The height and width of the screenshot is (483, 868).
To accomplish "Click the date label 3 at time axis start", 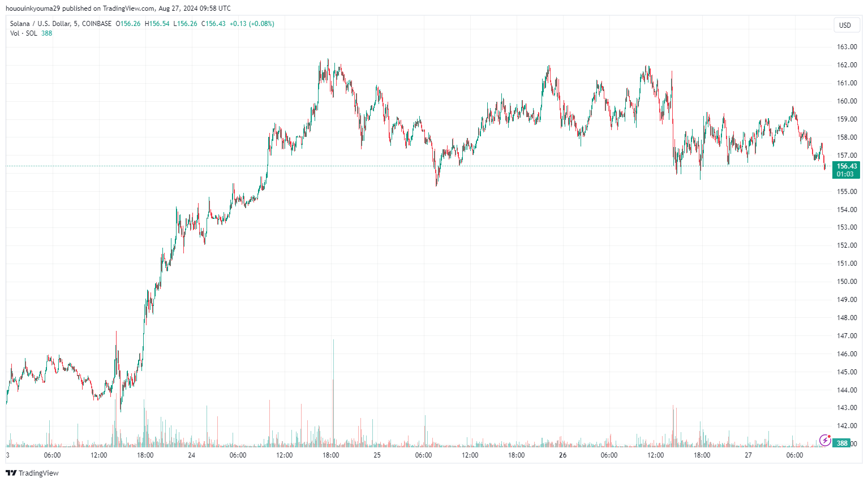I will [7, 455].
